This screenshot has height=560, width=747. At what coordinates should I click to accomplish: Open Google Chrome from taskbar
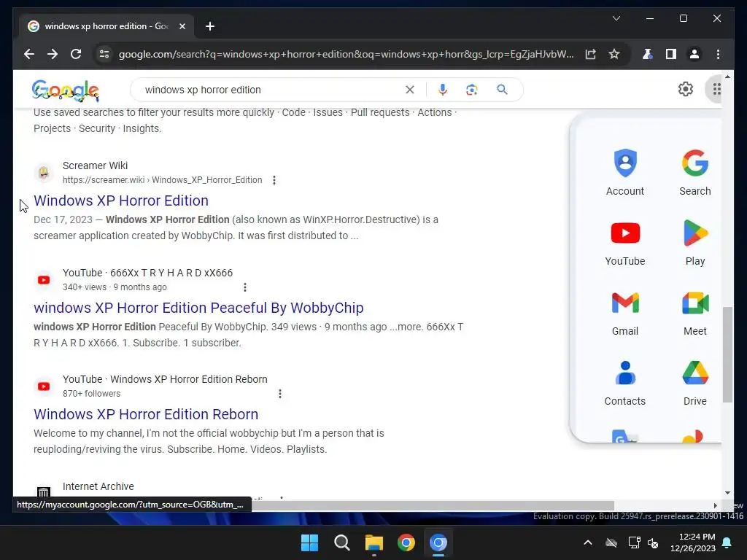coord(406,542)
